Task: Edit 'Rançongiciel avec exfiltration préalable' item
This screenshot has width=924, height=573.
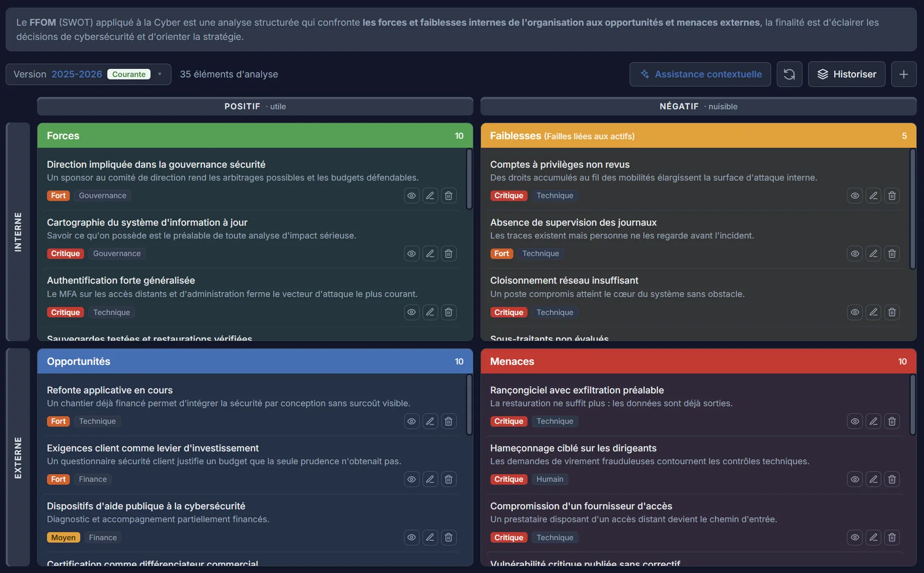Action: (874, 422)
